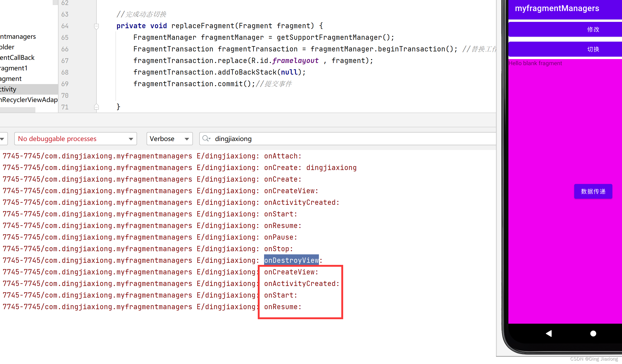Viewport: 622px width, 364px height.
Task: Click project panel horizontal scrollbar
Action: [x=17, y=110]
